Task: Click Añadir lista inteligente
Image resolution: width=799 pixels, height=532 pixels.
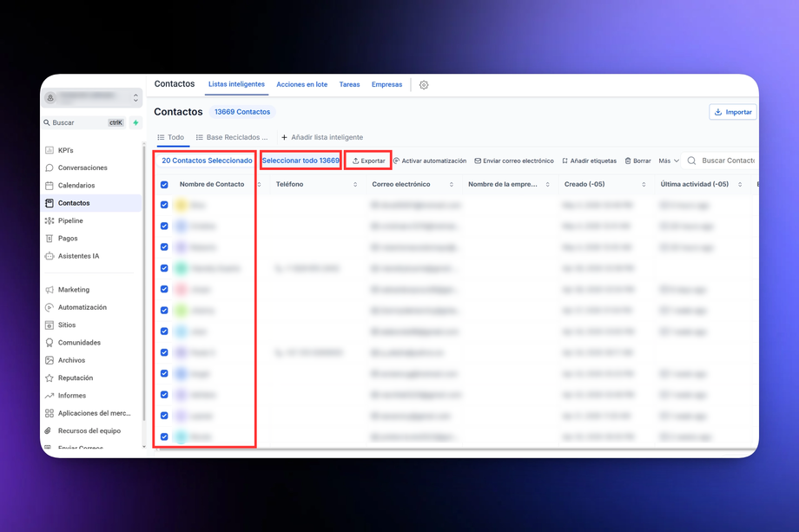Action: coord(322,137)
